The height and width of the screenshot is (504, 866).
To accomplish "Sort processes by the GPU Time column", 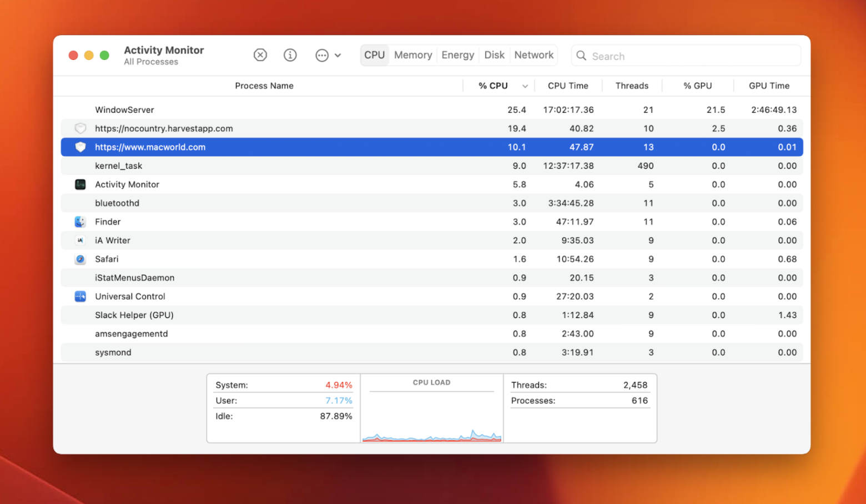I will pos(769,85).
